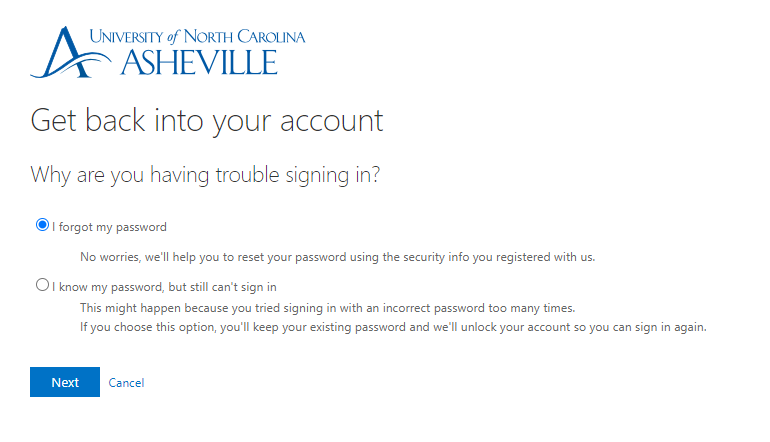This screenshot has height=442, width=770.
Task: Choose the 'I know my password' radio button
Action: coord(42,285)
